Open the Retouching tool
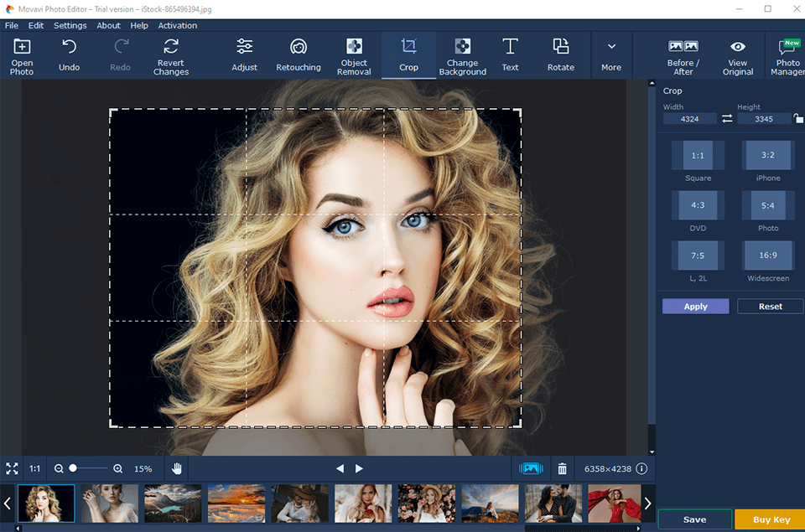 click(x=299, y=54)
